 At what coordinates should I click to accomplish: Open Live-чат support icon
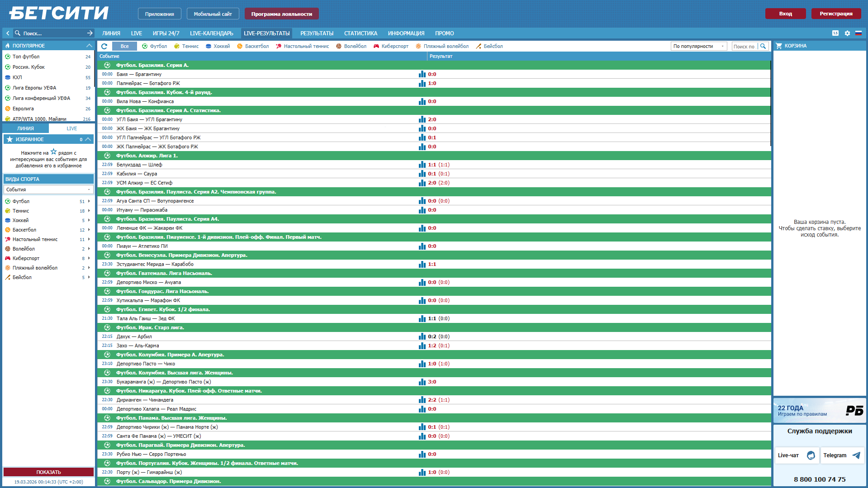[x=811, y=455]
